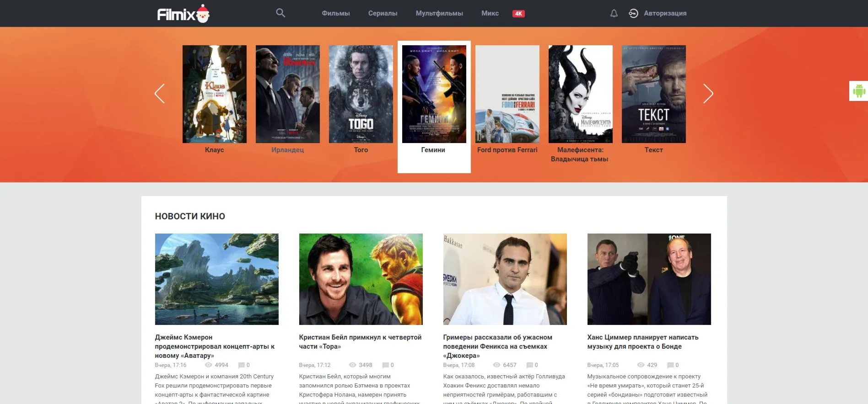This screenshot has height=404, width=868.
Task: Open the Фильмы menu
Action: click(x=335, y=13)
